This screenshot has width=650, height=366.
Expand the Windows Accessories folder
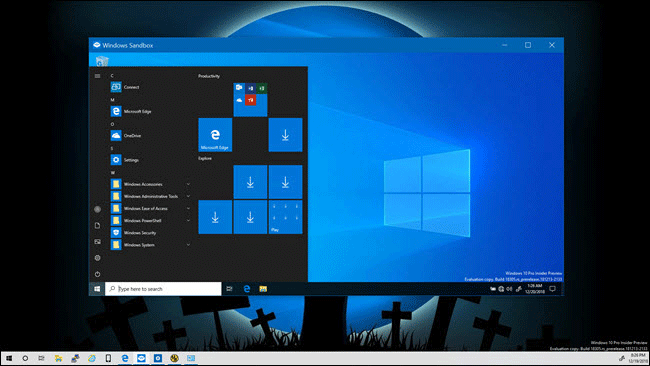coord(150,184)
